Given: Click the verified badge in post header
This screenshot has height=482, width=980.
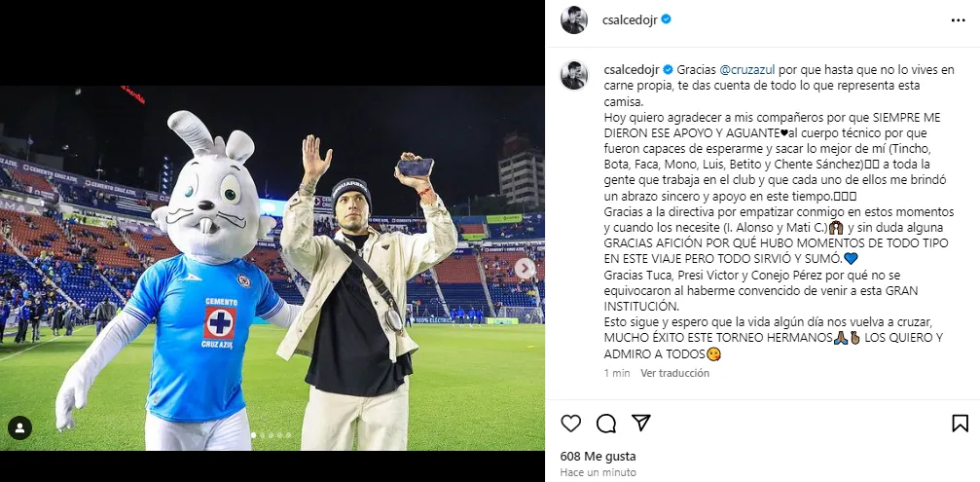Looking at the screenshot, I should 667,20.
